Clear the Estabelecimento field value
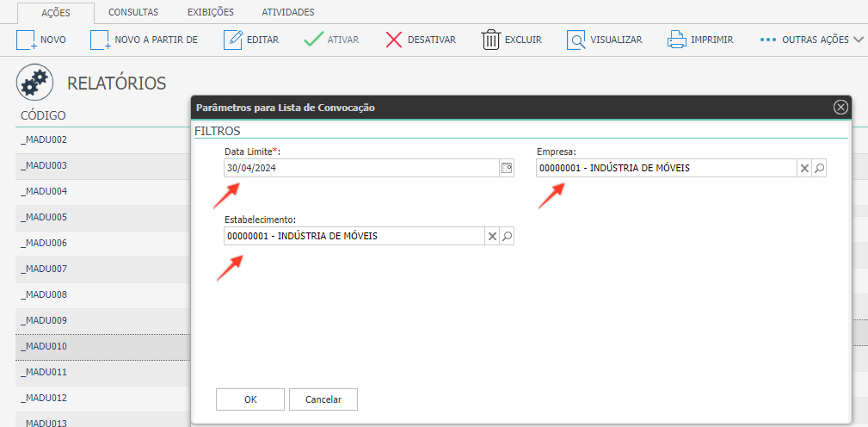The height and width of the screenshot is (427, 868). tap(491, 236)
